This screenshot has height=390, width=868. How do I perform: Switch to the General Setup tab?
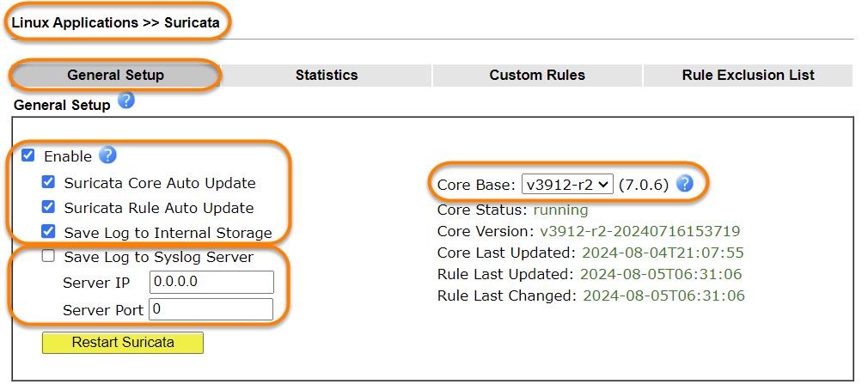coord(116,76)
